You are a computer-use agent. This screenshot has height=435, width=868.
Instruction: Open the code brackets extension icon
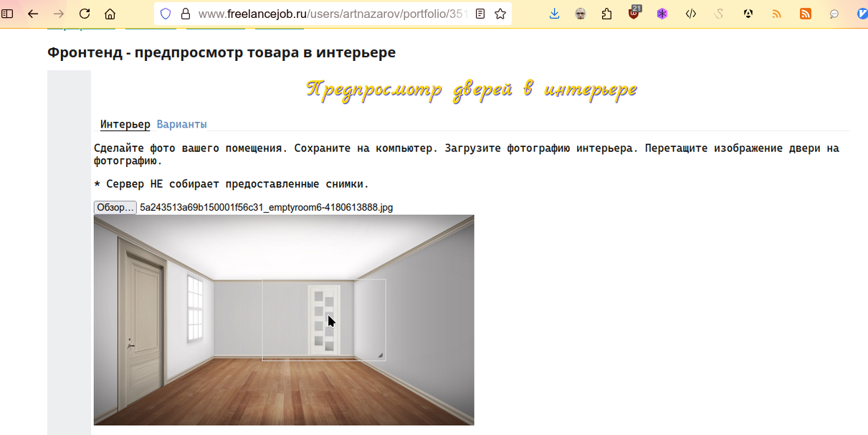(x=691, y=14)
